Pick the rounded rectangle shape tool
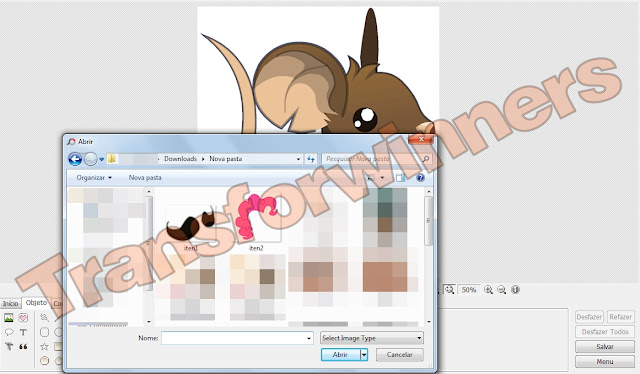Viewport: 640px width, 374px height. [44, 332]
